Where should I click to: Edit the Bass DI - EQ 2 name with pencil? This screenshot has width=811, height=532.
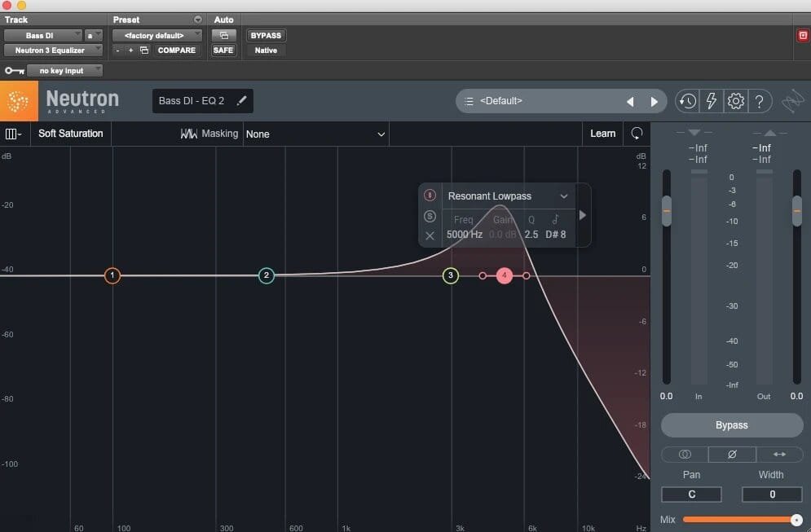[x=241, y=101]
